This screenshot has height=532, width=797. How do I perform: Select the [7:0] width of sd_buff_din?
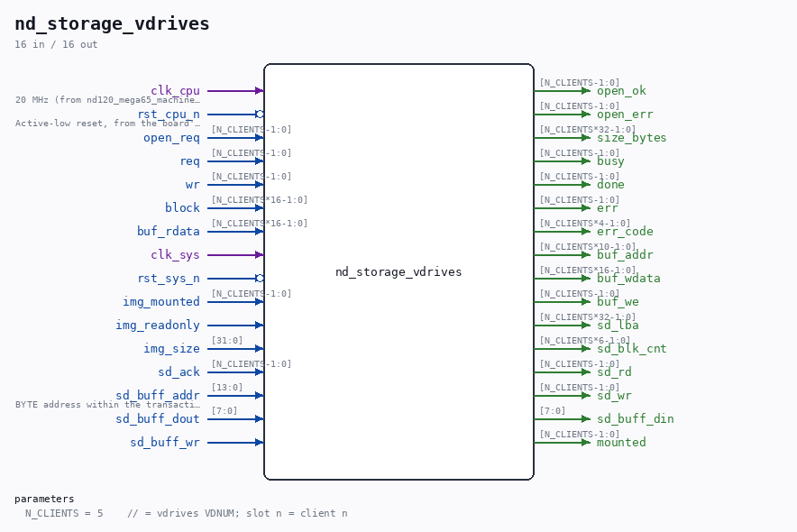click(553, 410)
